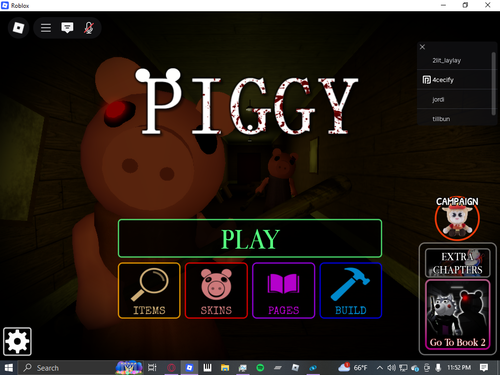Close the Roblox window
This screenshot has width=500, height=375.
(488, 5)
